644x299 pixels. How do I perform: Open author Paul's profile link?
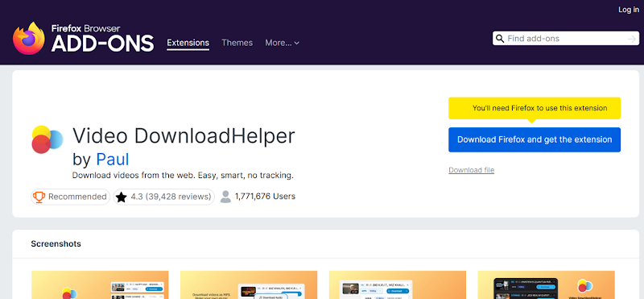tap(113, 159)
